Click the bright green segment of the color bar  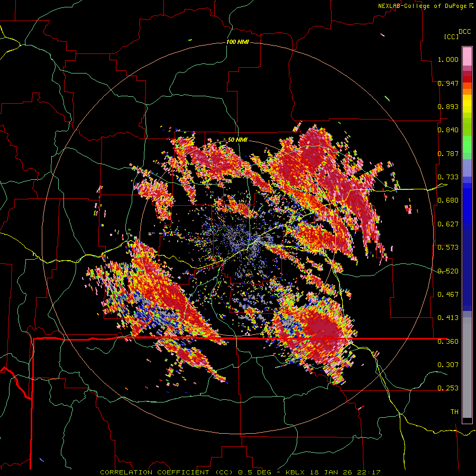[x=467, y=144]
